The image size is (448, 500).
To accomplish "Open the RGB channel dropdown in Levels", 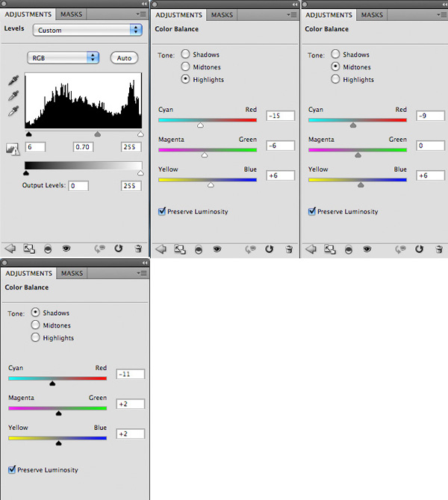I will pyautogui.click(x=63, y=57).
